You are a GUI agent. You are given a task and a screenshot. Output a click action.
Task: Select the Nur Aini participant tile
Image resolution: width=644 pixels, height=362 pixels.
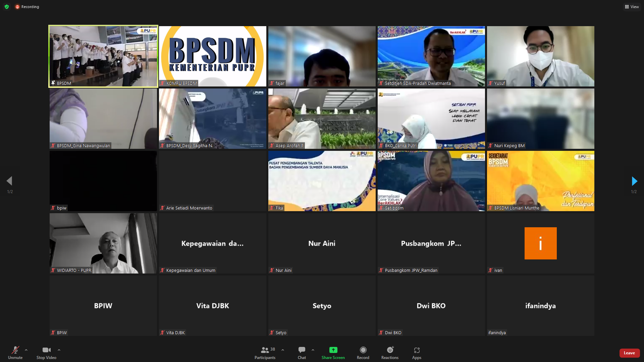pyautogui.click(x=322, y=243)
